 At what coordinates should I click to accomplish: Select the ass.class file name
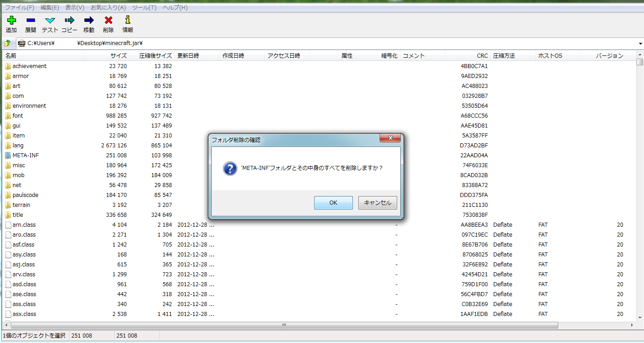point(24,304)
